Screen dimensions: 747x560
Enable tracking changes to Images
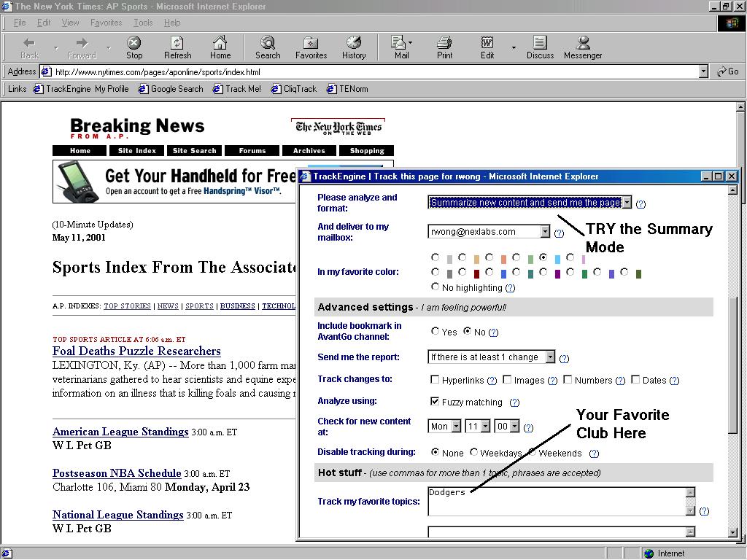[508, 379]
